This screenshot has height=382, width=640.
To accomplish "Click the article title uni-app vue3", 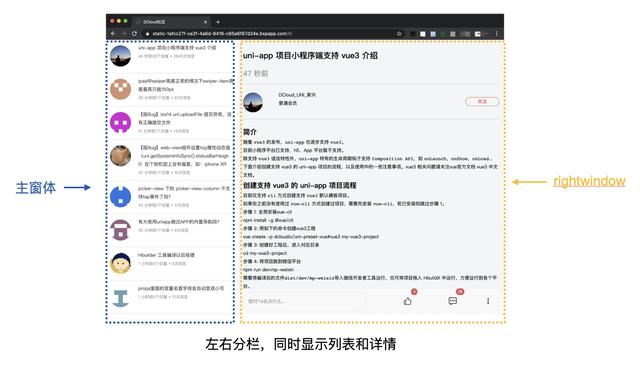I will click(x=310, y=56).
